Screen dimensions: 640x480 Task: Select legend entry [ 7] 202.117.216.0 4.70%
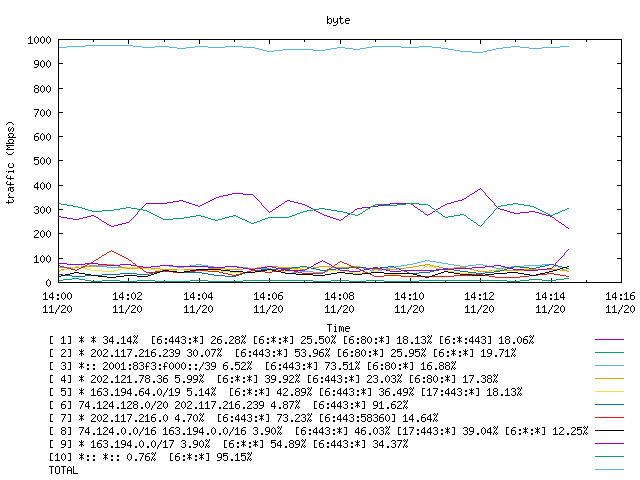pos(243,418)
